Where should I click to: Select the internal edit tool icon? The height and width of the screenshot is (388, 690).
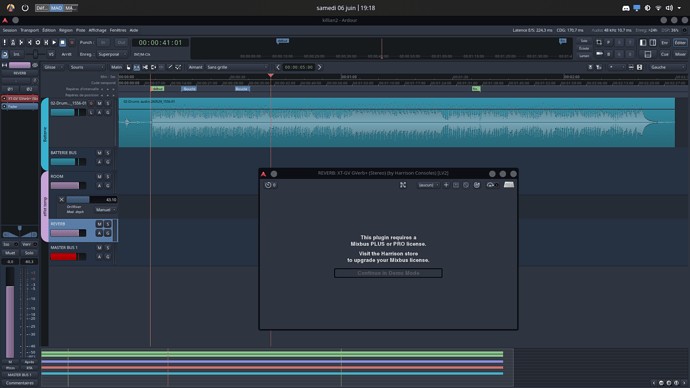coord(178,67)
